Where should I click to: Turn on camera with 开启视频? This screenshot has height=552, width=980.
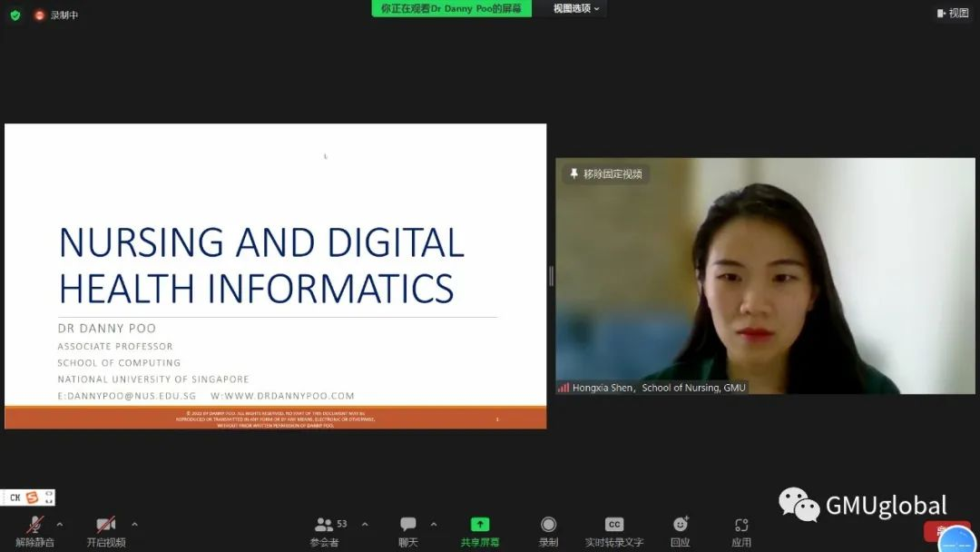click(106, 531)
